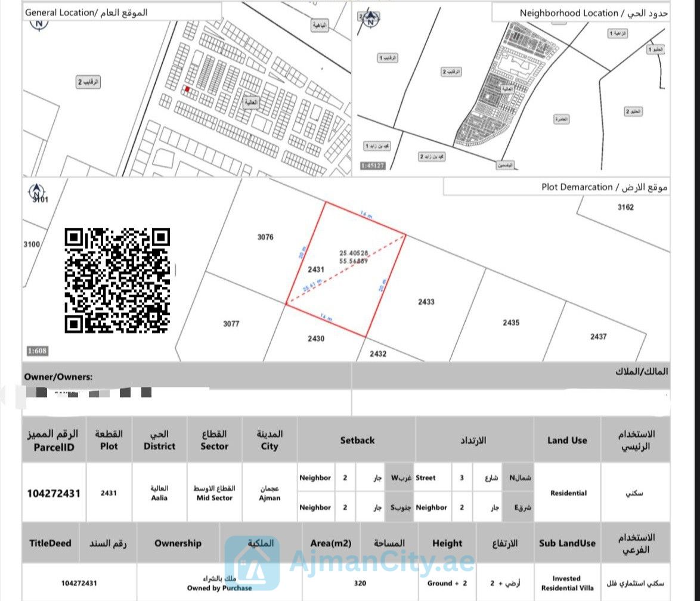This screenshot has height=601, width=700.
Task: Click plot 3162 in the map corner
Action: pyautogui.click(x=625, y=207)
